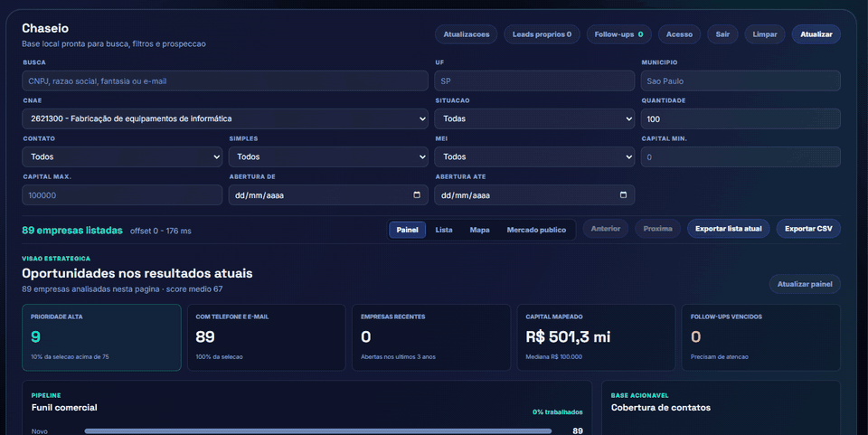The width and height of the screenshot is (868, 435).
Task: Switch to the Lista tab
Action: pos(444,230)
